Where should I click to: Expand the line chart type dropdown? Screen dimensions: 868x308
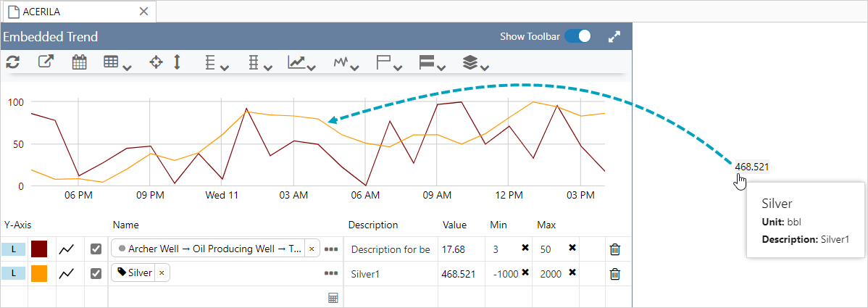click(301, 63)
